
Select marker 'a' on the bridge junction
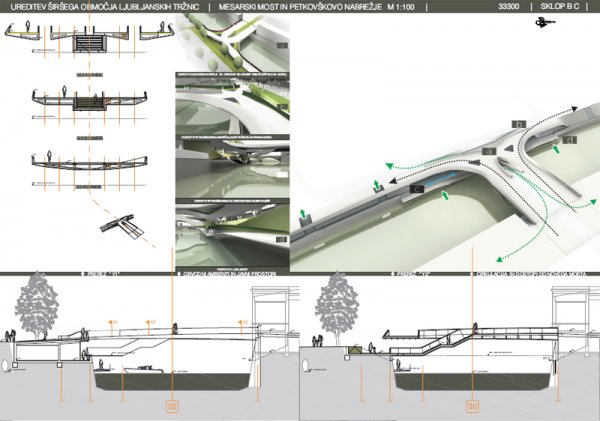[491, 150]
